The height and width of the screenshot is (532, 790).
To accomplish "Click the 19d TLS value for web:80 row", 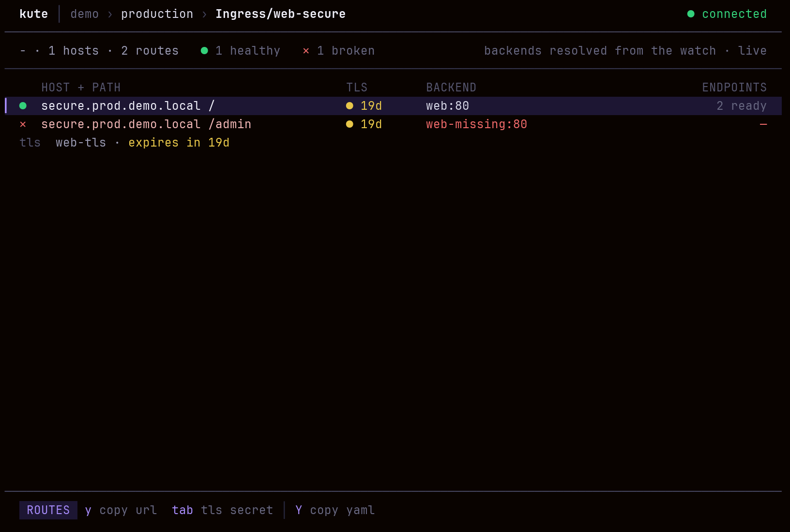I will (371, 106).
